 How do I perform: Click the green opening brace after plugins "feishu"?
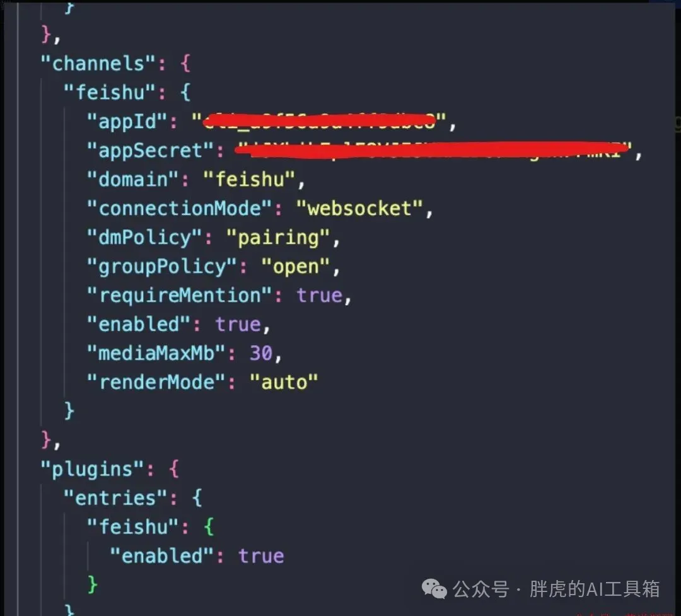click(209, 527)
